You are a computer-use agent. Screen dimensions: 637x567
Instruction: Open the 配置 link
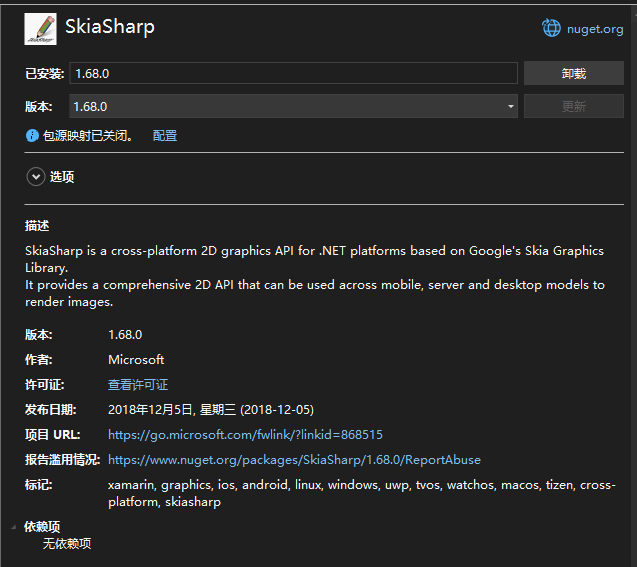click(x=165, y=136)
